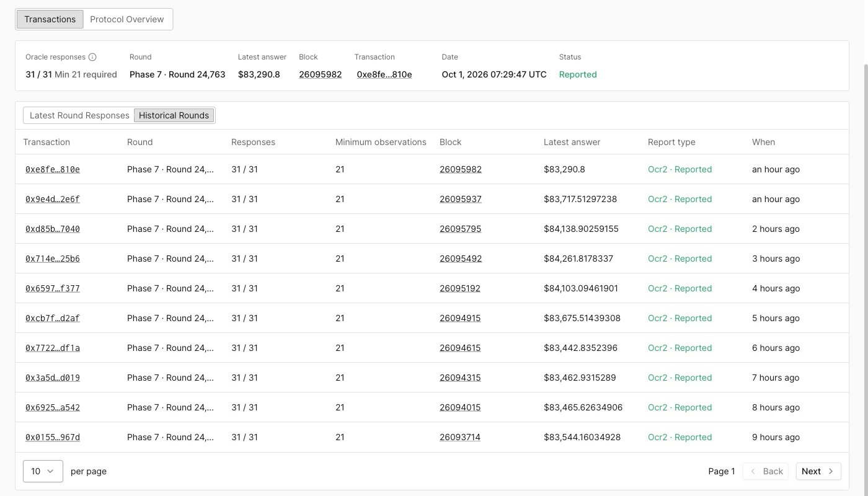Click the "Page 1" indicator
The width and height of the screenshot is (868, 496).
point(722,471)
